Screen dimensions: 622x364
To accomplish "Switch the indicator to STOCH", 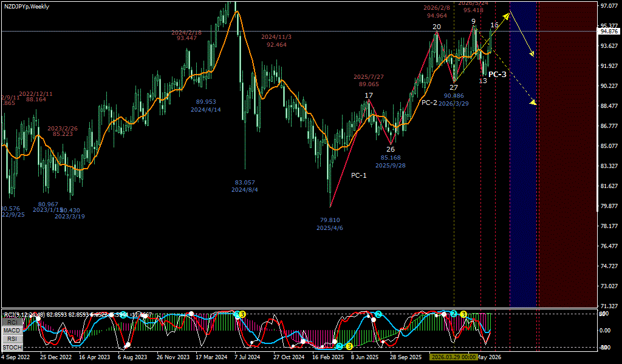I will click(12, 348).
